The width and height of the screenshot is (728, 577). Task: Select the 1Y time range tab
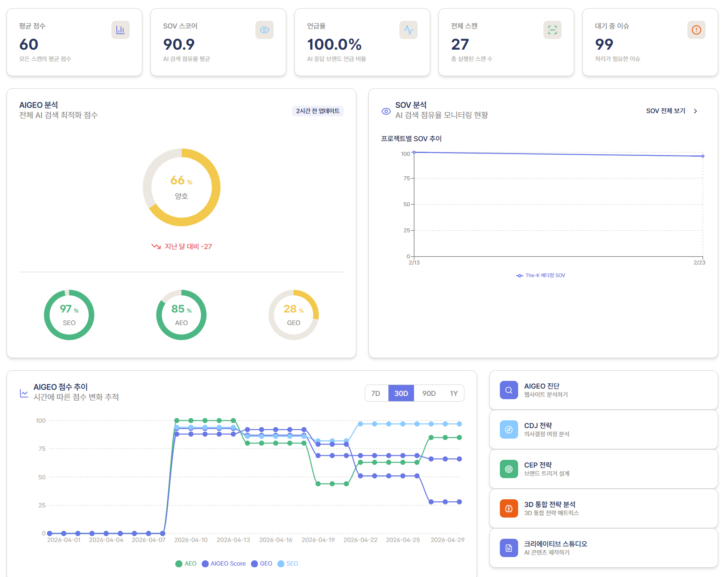tap(453, 393)
